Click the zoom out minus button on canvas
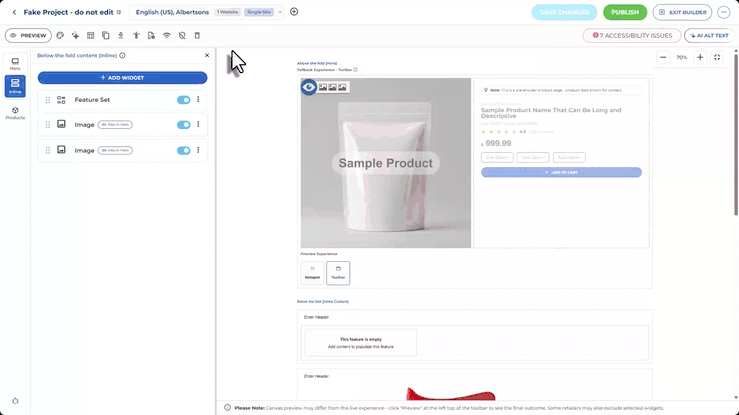 pos(663,57)
